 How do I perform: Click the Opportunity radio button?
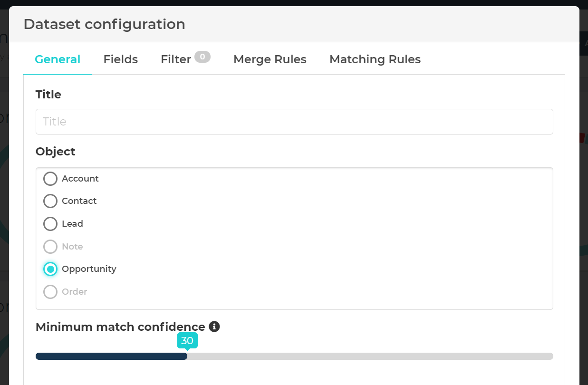(50, 269)
